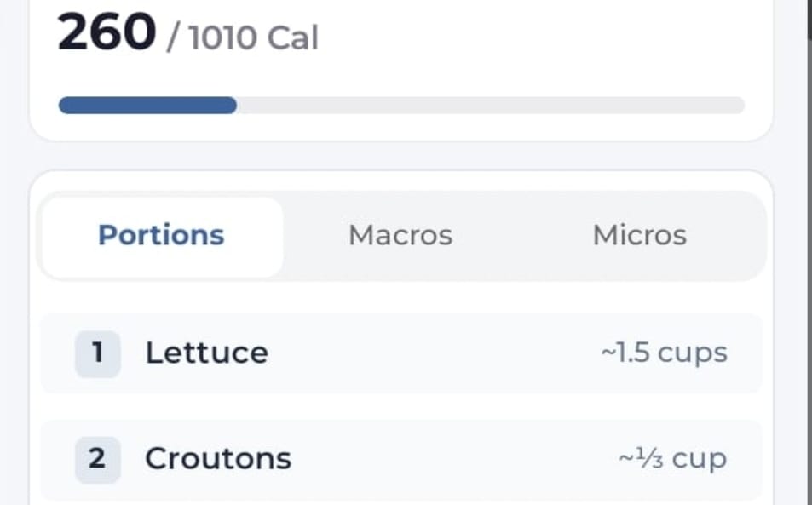Click the Croutons item name
This screenshot has height=505, width=812.
click(218, 459)
